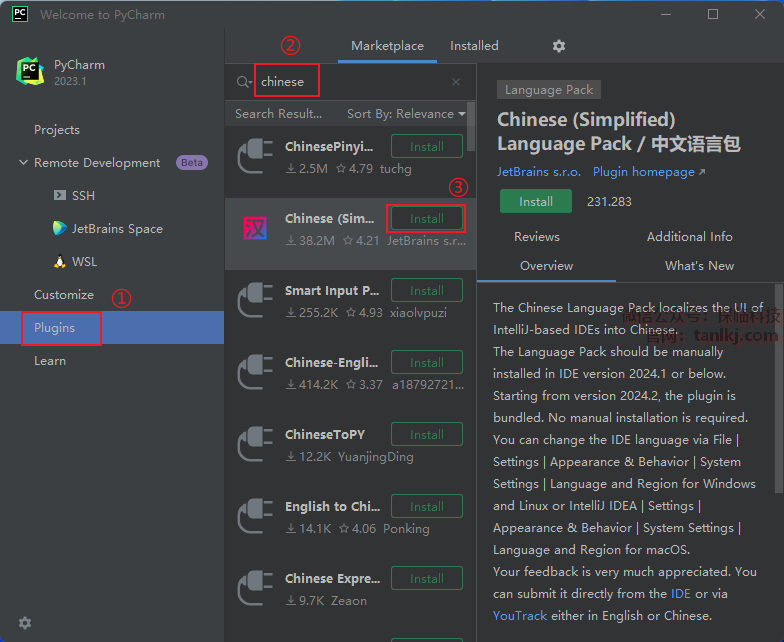Click the plugins settings gear icon
This screenshot has width=784, height=642.
click(x=559, y=46)
